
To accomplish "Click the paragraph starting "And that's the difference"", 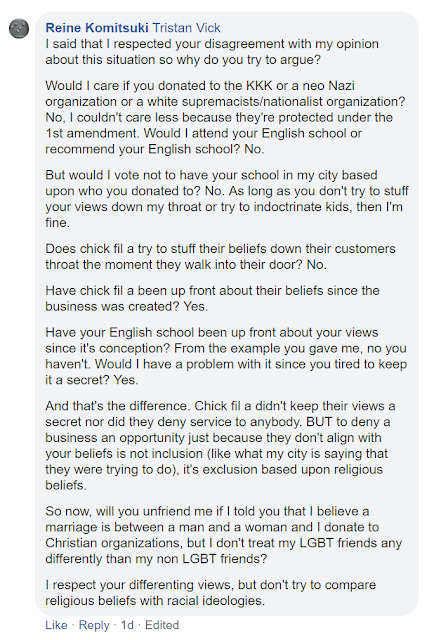I will pos(220,445).
